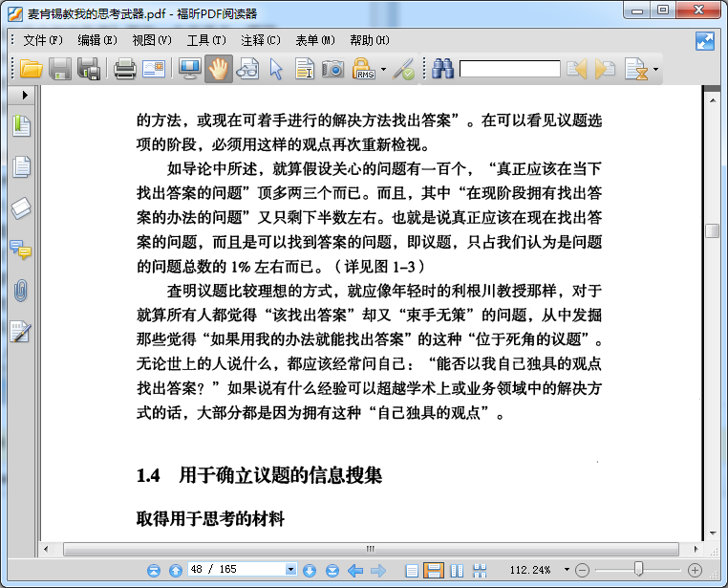
Task: Expand the left navigation panel arrow
Action: tap(25, 96)
